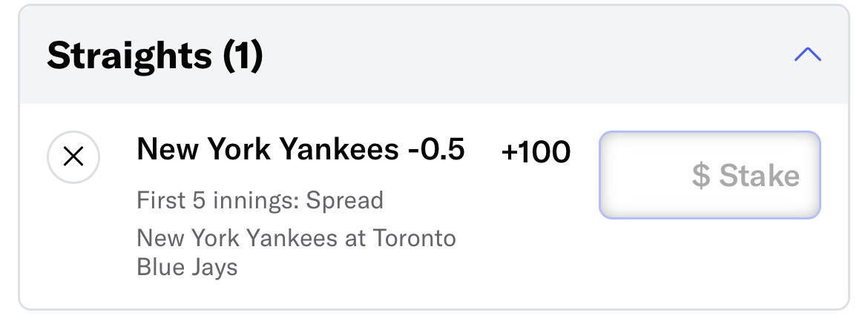Focus the $ Stake input field

pyautogui.click(x=710, y=175)
